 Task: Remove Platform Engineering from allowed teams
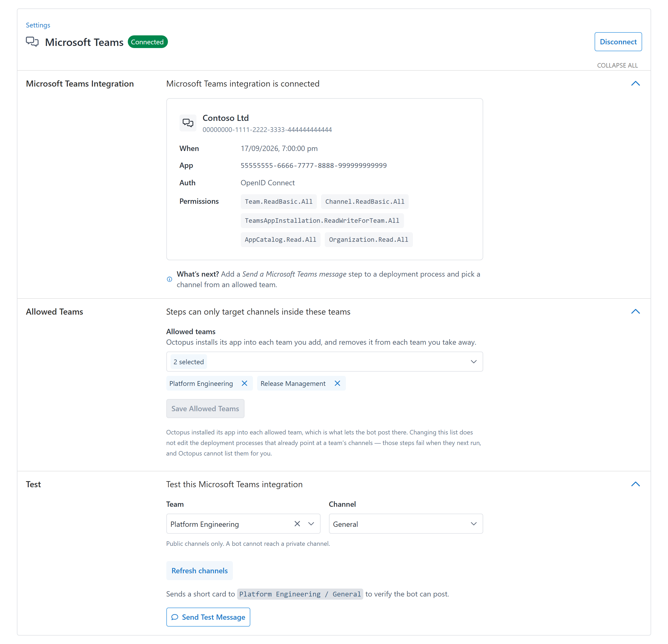[x=244, y=383]
